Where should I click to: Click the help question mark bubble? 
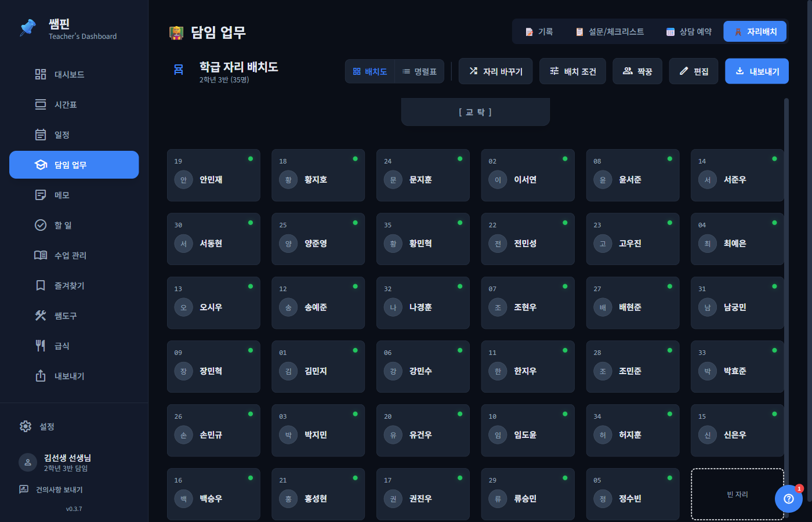point(789,499)
